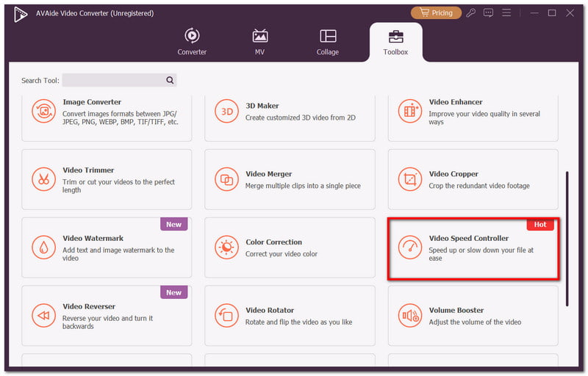The width and height of the screenshot is (588, 376).
Task: Click 'Adjust the volume of the video' text
Action: coord(475,322)
